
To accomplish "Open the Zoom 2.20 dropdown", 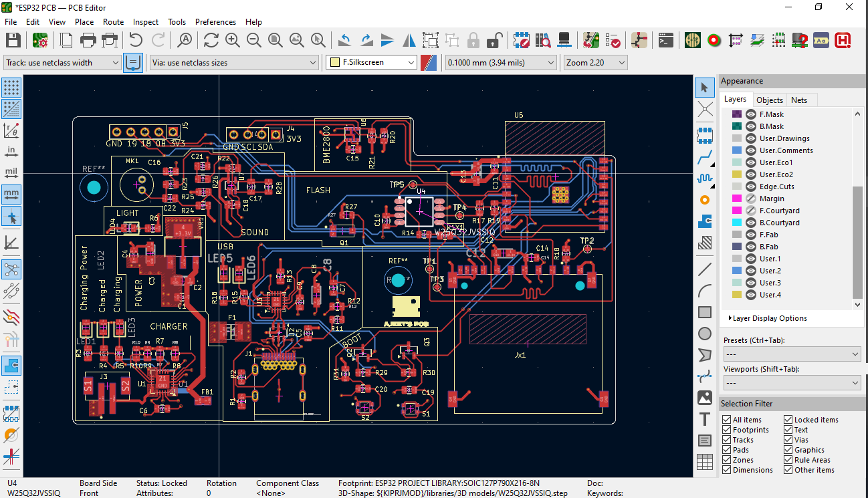I will pyautogui.click(x=595, y=62).
